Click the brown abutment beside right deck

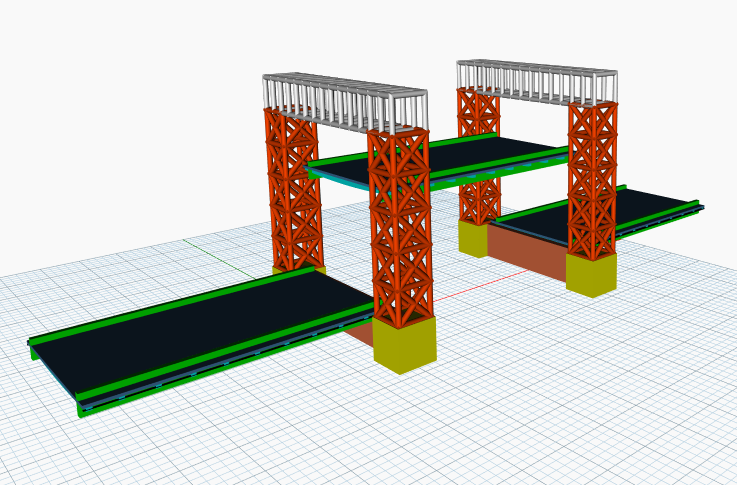click(526, 251)
